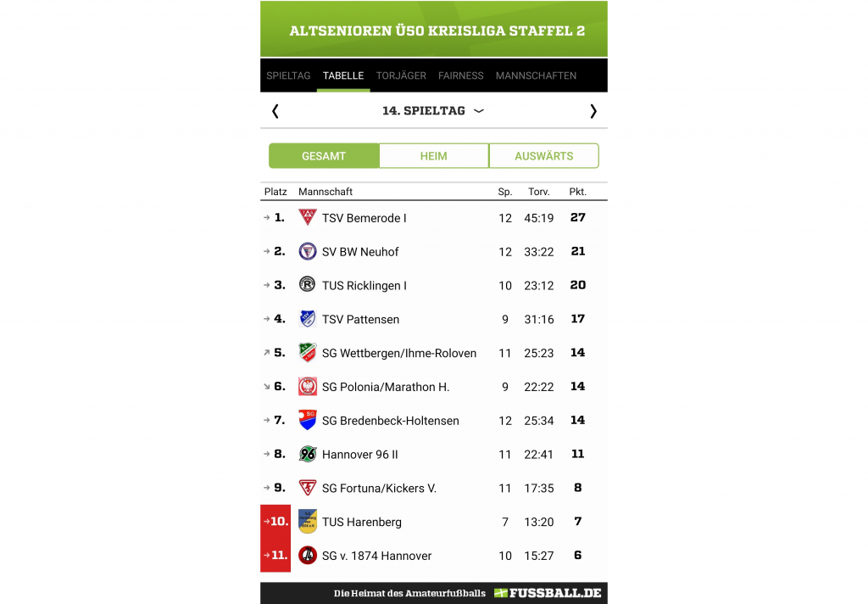This screenshot has height=604, width=868.
Task: Click the TSV Pattensen club crest
Action: [307, 319]
